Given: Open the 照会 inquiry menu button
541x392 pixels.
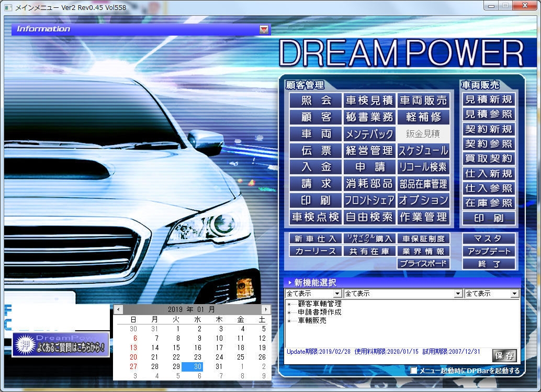Looking at the screenshot, I should [315, 100].
